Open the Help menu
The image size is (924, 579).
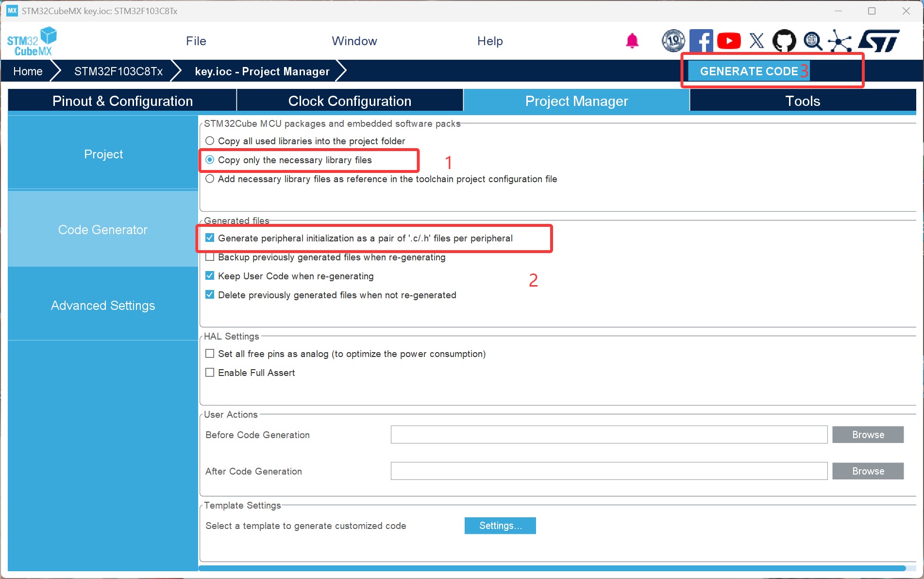click(x=490, y=41)
